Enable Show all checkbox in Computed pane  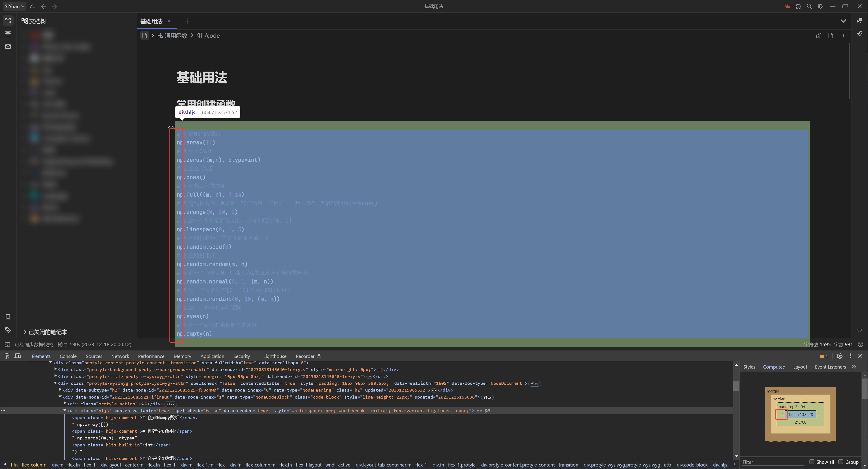(x=812, y=462)
